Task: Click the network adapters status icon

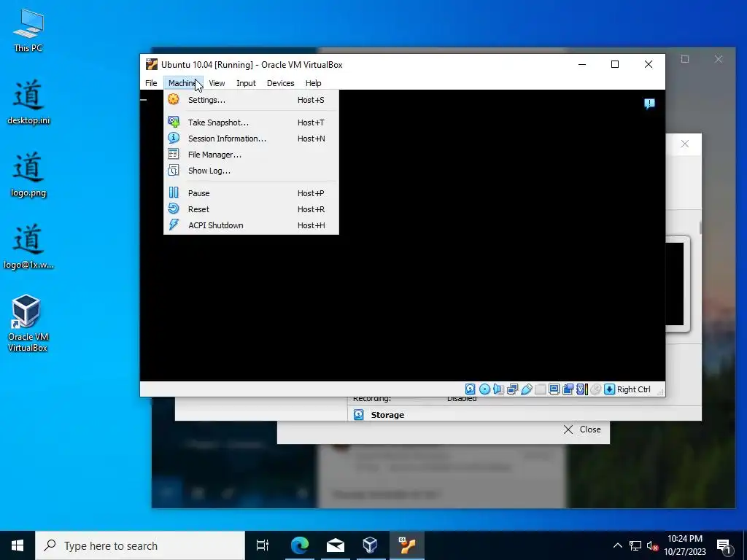Action: (512, 389)
